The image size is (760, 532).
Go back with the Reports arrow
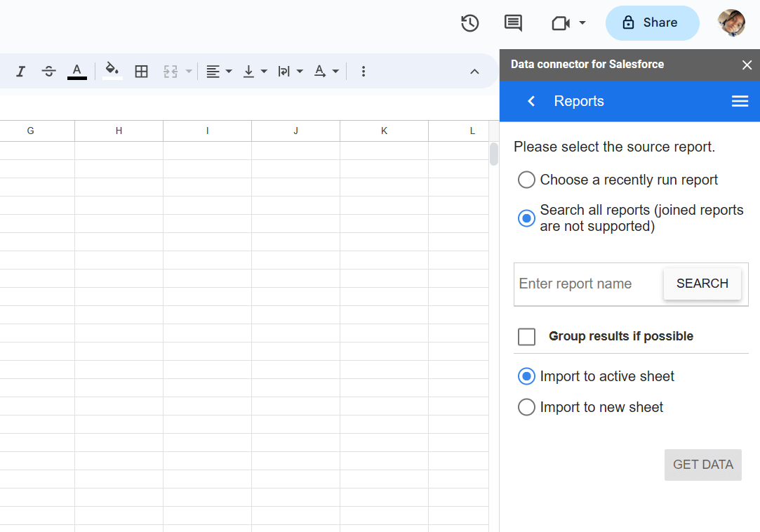pyautogui.click(x=531, y=101)
